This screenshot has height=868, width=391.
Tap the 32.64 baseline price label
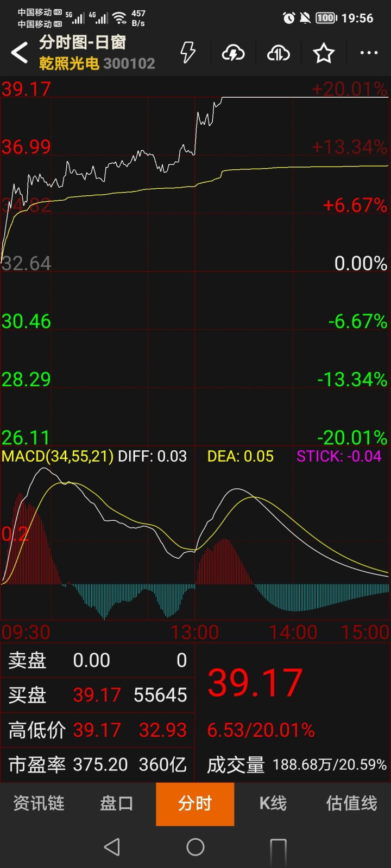point(26,264)
